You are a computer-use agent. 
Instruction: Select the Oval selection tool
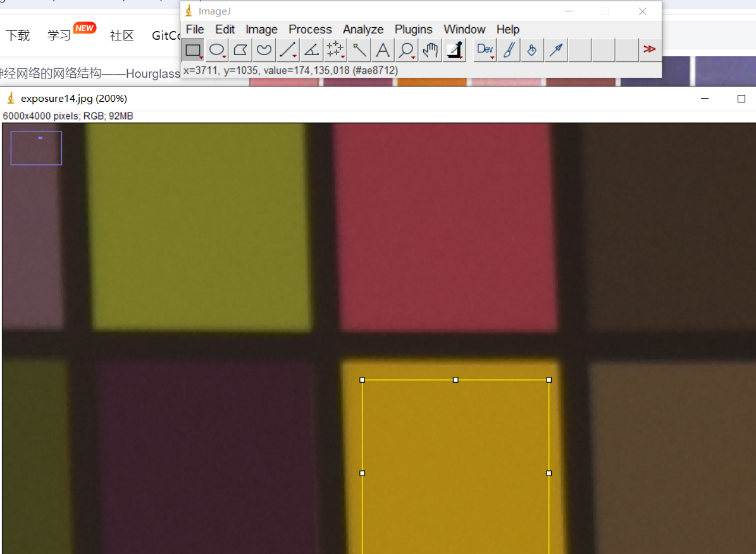click(x=217, y=50)
